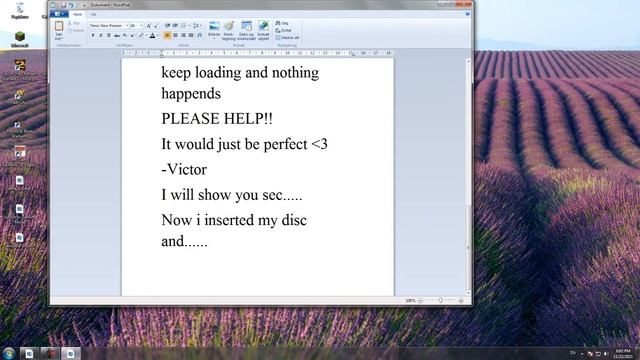Switch to the Vis ribbon tab
Image resolution: width=640 pixels, height=360 pixels.
(93, 14)
